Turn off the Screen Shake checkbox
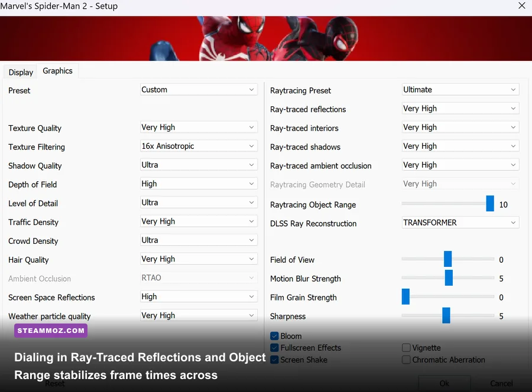Image resolution: width=532 pixels, height=392 pixels. (x=274, y=360)
